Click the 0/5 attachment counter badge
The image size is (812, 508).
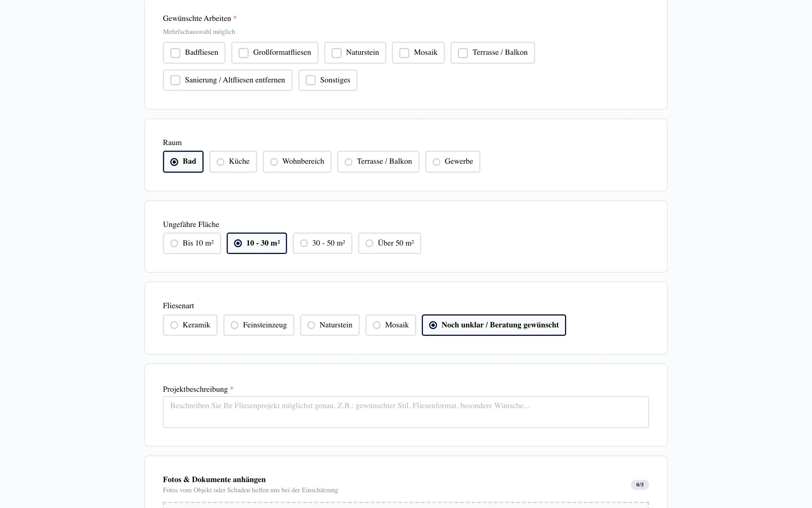click(x=640, y=485)
